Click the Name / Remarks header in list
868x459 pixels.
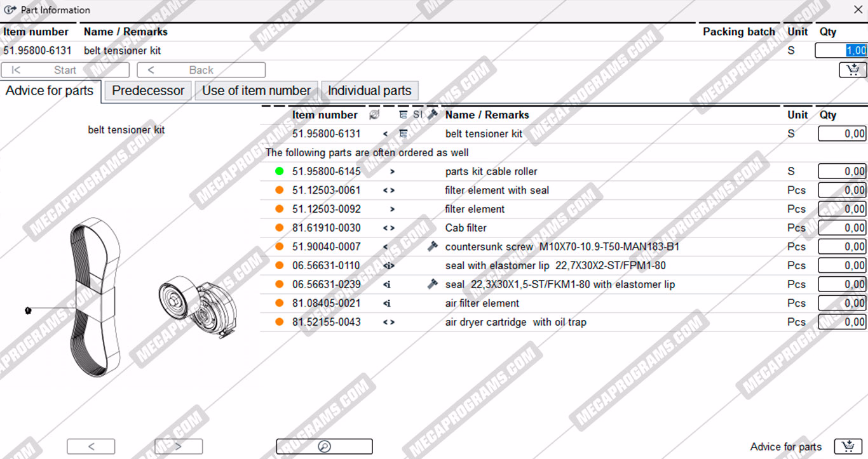487,115
